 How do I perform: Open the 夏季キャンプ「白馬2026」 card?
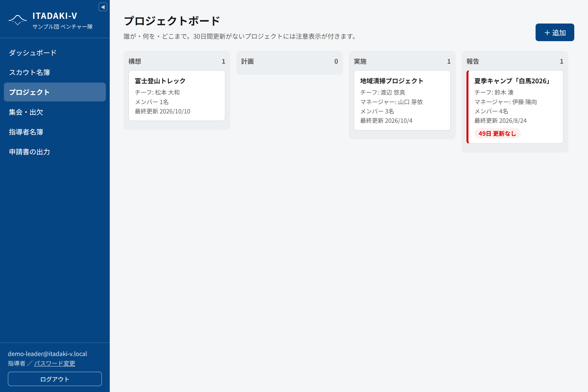click(x=515, y=107)
